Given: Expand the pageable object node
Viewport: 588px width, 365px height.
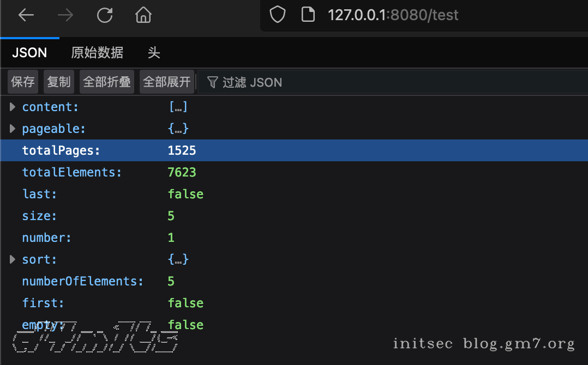Looking at the screenshot, I should click(11, 129).
